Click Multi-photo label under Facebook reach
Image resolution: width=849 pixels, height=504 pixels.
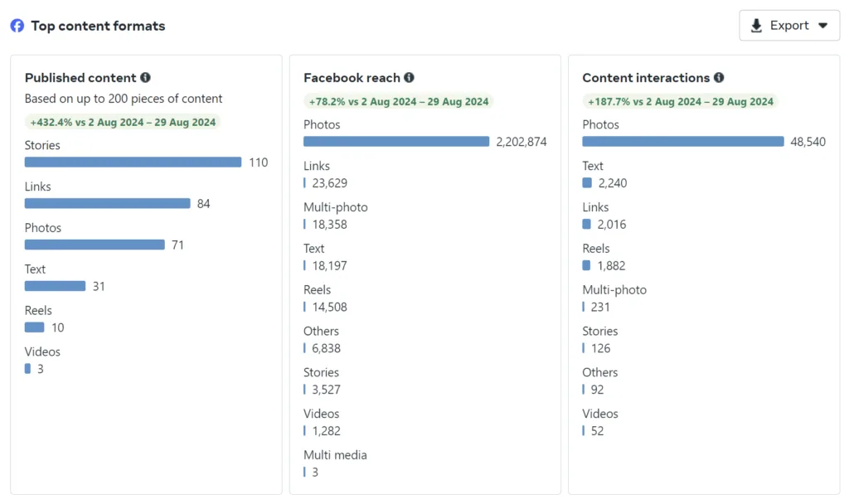[x=336, y=207]
